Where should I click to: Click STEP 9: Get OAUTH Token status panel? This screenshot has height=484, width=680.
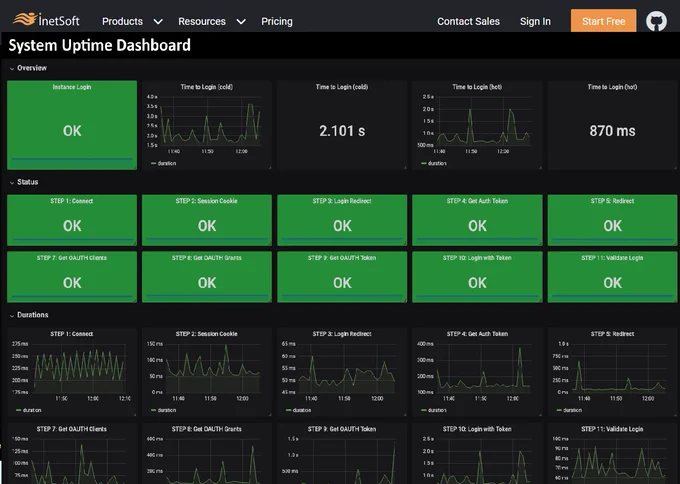(x=342, y=277)
